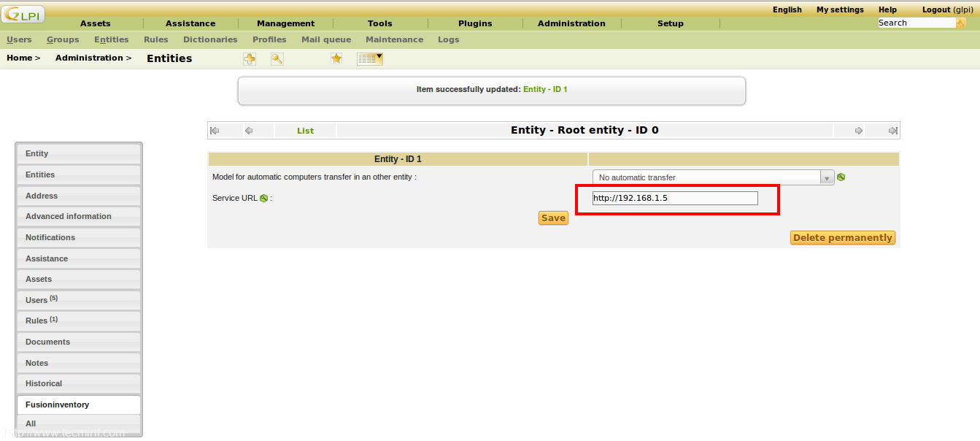Go to Mail queue submenu
The width and height of the screenshot is (980, 441).
[x=326, y=39]
